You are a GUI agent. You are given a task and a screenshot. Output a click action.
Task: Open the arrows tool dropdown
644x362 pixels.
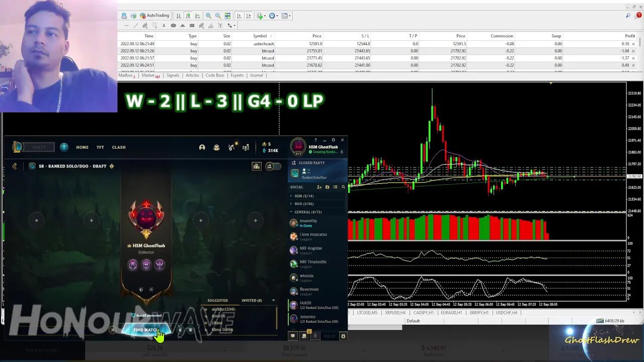coord(231,26)
